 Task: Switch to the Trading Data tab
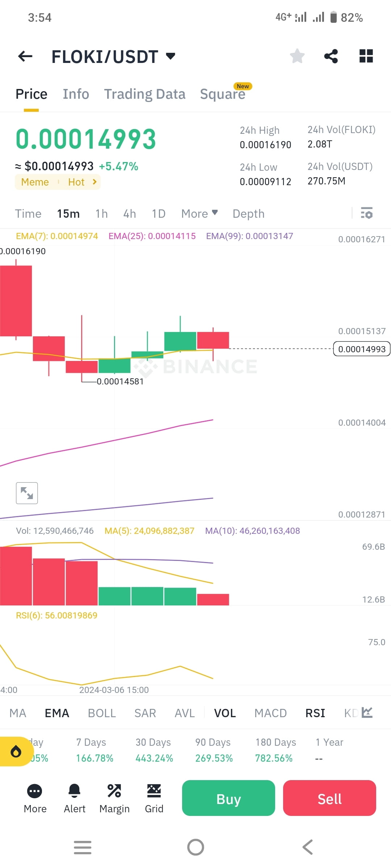145,94
